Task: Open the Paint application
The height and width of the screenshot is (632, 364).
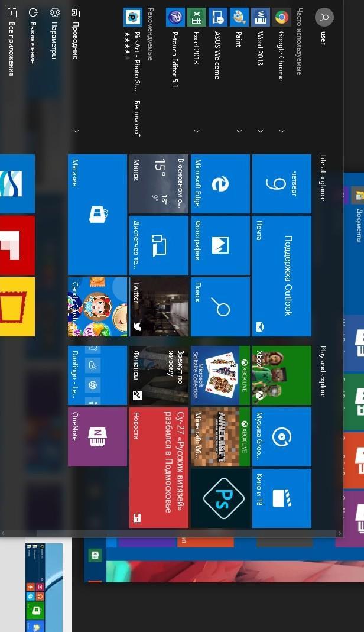Action: point(239,27)
